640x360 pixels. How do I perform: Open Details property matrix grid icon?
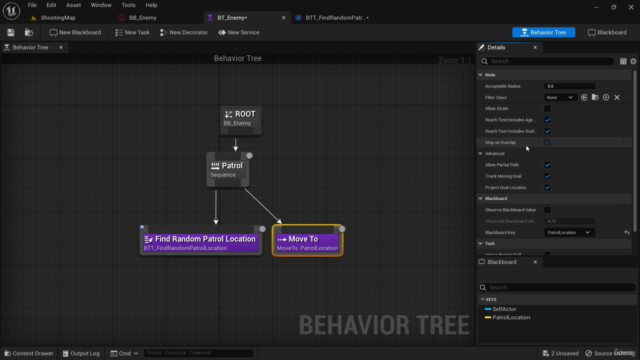pos(623,61)
